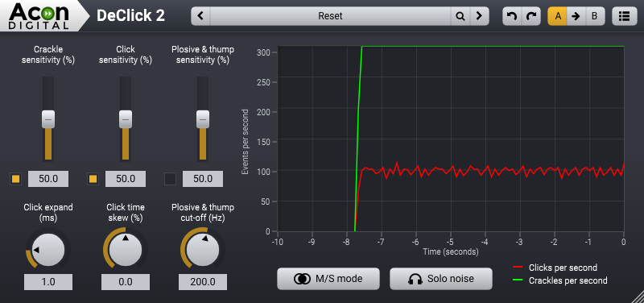The height and width of the screenshot is (303, 644).
Task: Select the A settings slot
Action: coord(557,16)
